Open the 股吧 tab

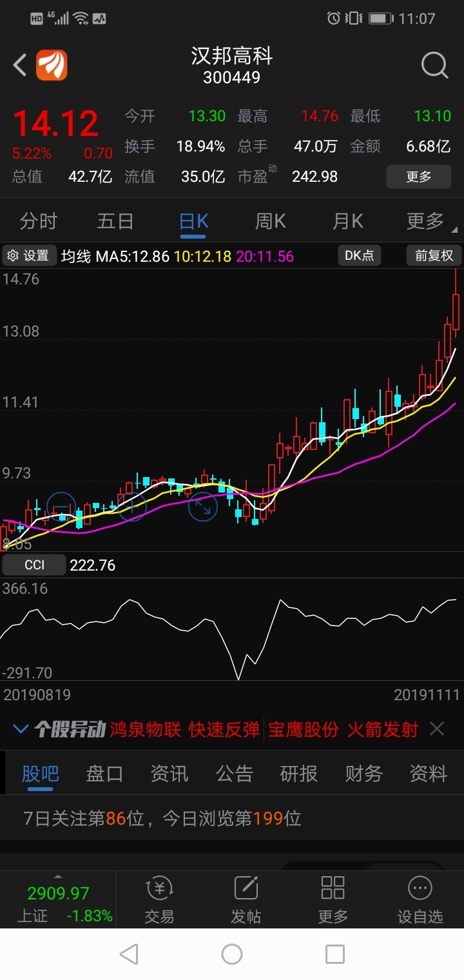(40, 773)
